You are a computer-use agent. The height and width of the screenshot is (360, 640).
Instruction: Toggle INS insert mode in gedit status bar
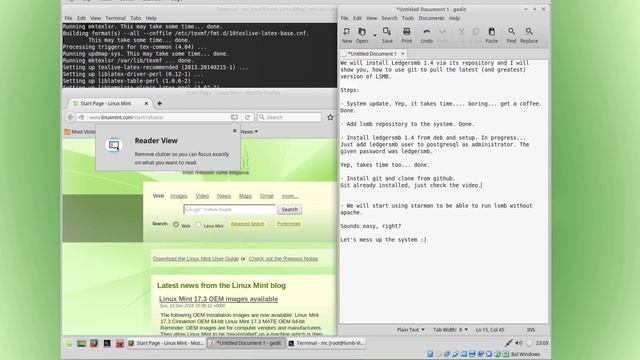click(531, 330)
